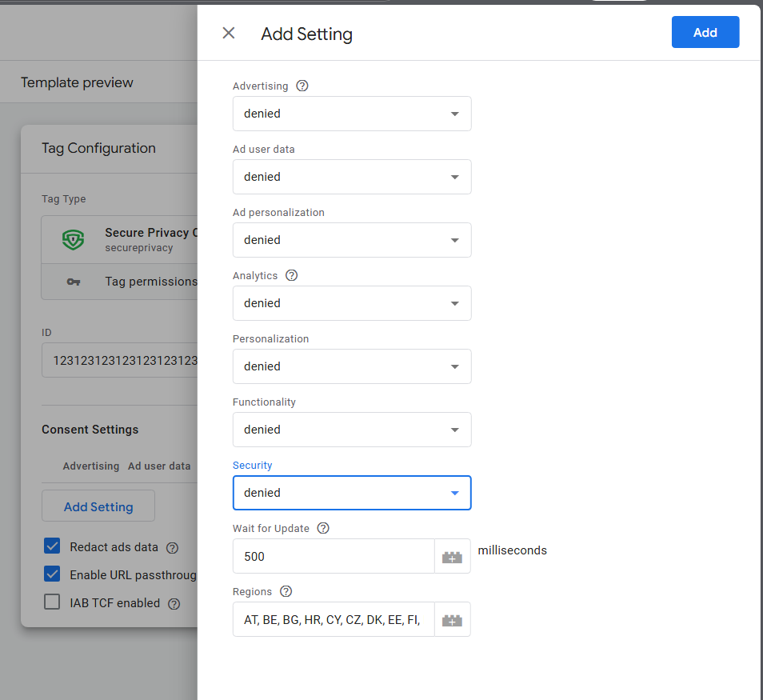Click the help icon beside Redact ads data

[x=172, y=547]
